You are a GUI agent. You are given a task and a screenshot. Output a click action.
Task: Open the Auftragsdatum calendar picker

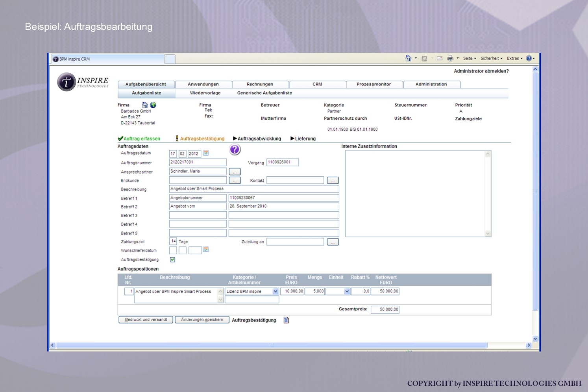[x=206, y=153]
